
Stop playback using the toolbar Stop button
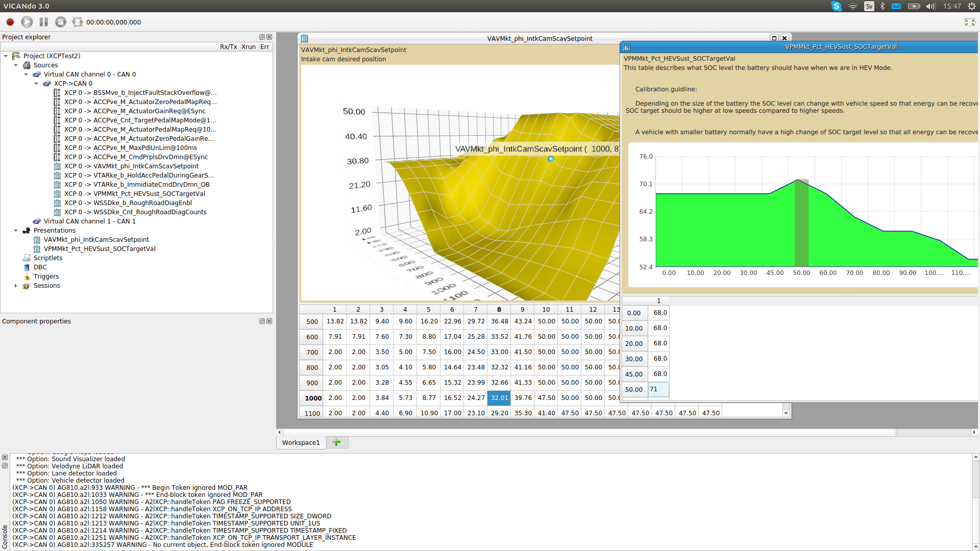(61, 22)
